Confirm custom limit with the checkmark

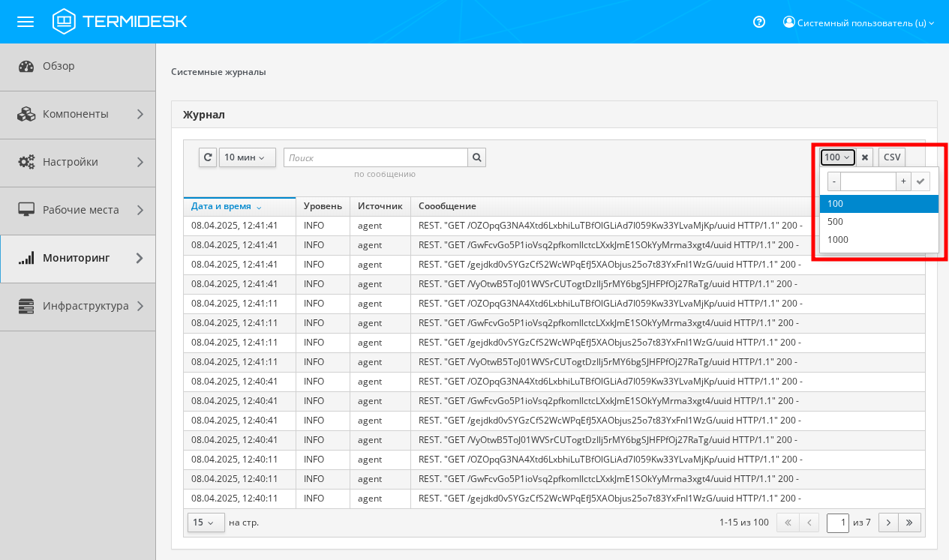[x=920, y=181]
